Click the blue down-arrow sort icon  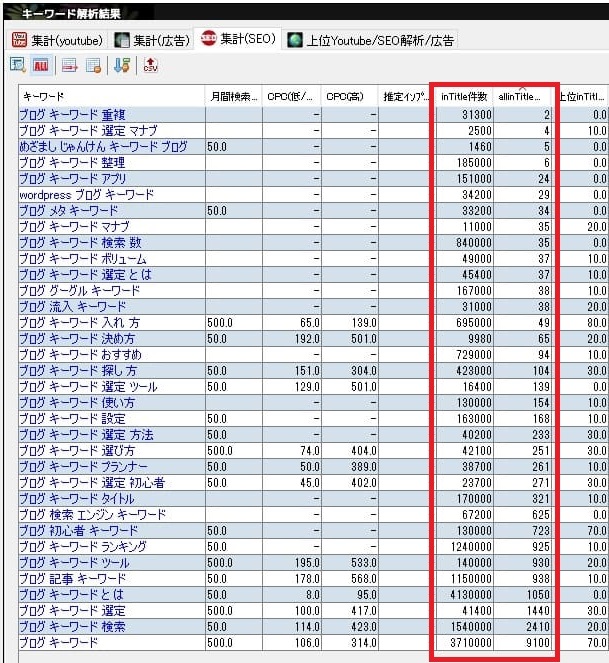click(122, 65)
